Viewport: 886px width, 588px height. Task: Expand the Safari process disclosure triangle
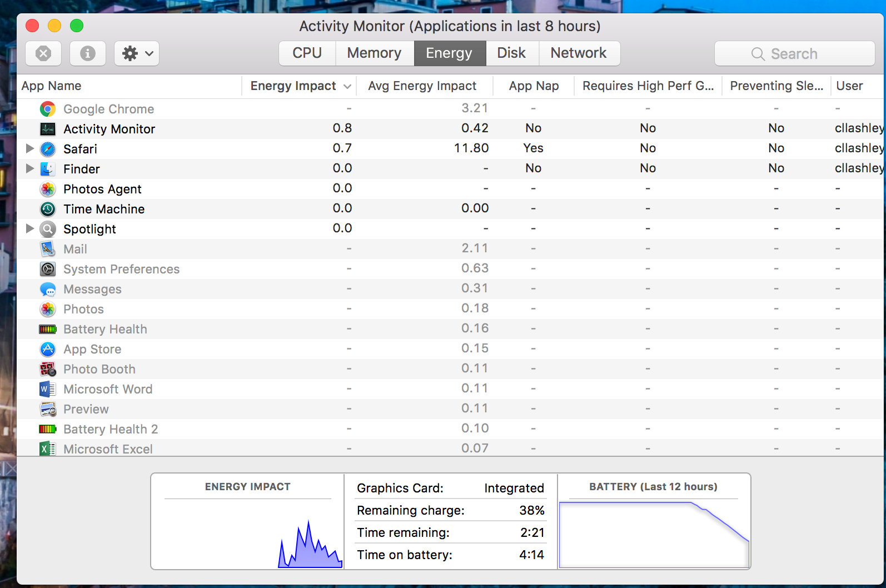pos(30,148)
